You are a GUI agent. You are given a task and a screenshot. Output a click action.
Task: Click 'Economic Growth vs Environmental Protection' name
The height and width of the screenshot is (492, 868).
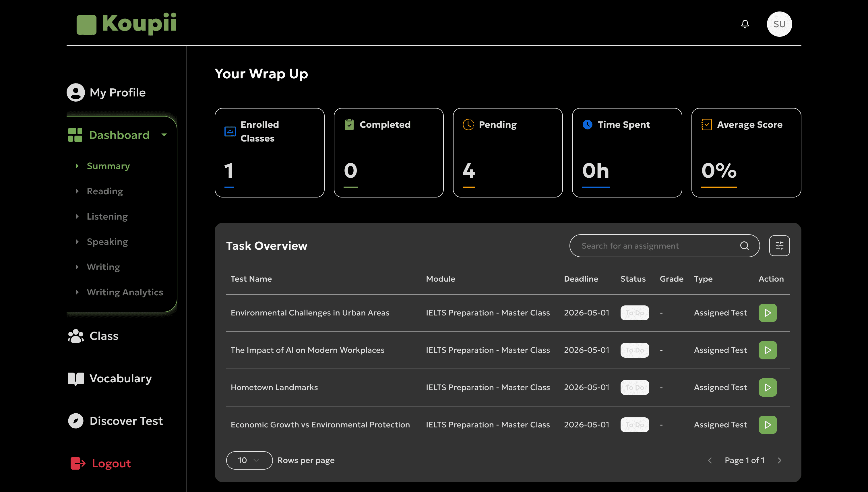(x=320, y=425)
